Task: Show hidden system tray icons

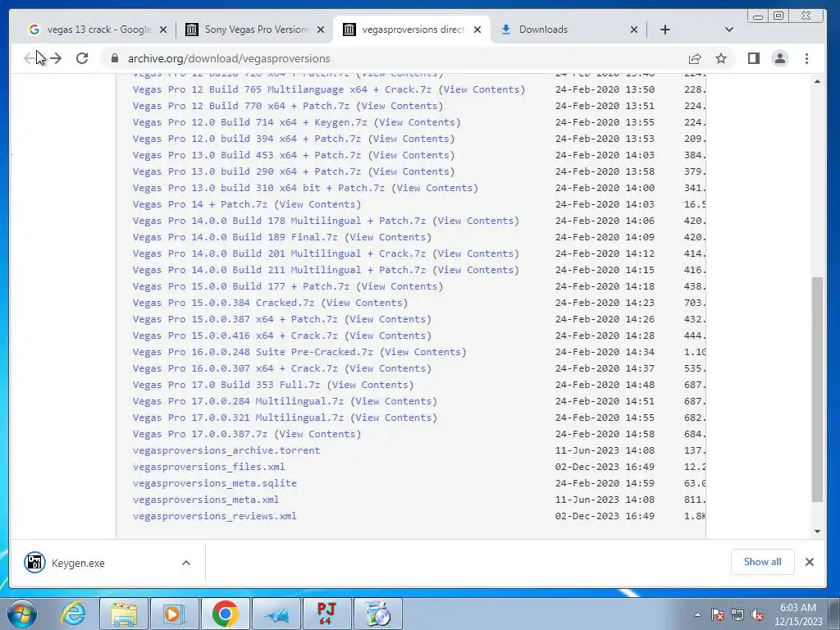Action: point(697,615)
